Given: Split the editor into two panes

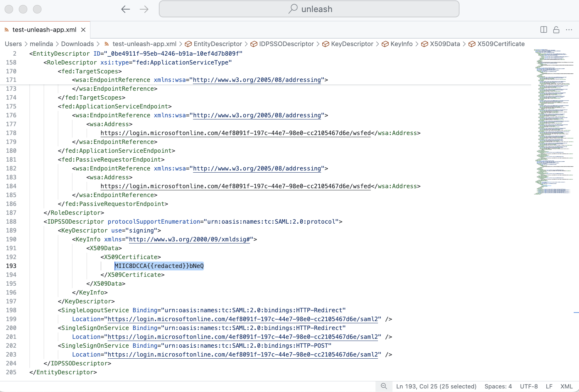Looking at the screenshot, I should (x=543, y=30).
